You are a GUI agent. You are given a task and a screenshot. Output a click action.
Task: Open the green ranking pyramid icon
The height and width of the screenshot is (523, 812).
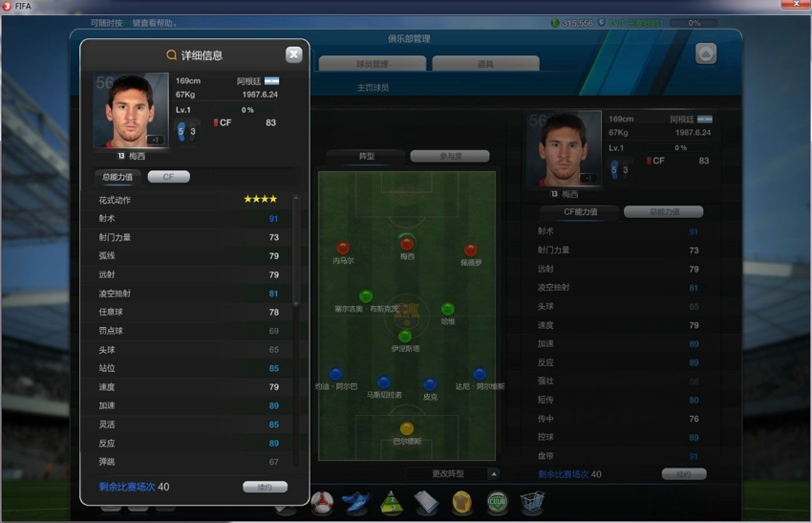click(392, 503)
